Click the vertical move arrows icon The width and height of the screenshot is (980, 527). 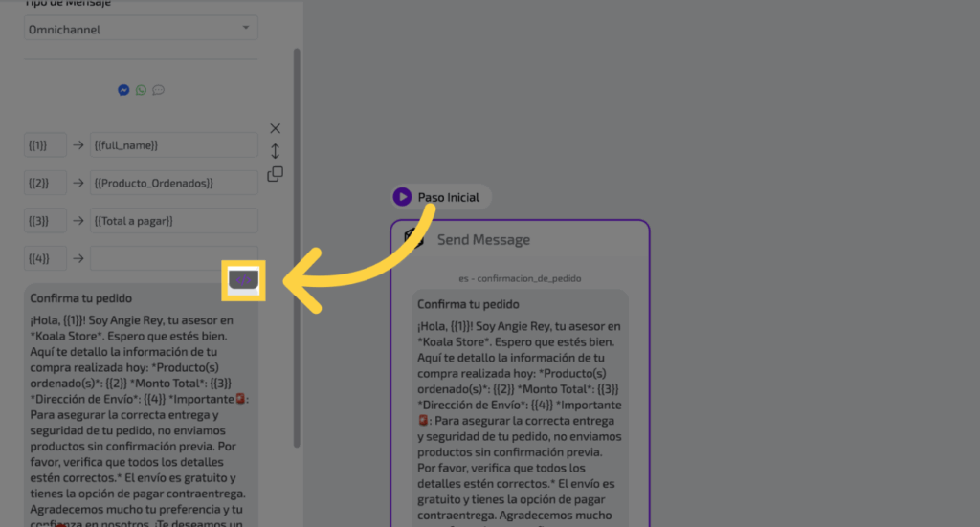[275, 151]
